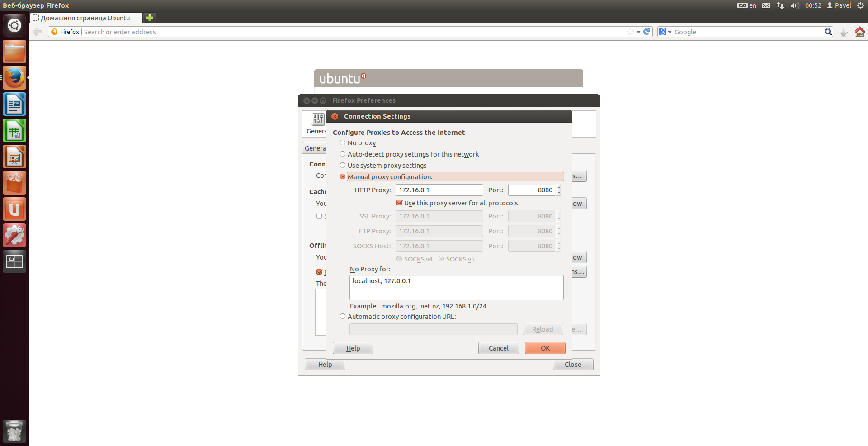The image size is (868, 446).
Task: Open Ubuntu Software Center in the dock
Action: [x=14, y=183]
